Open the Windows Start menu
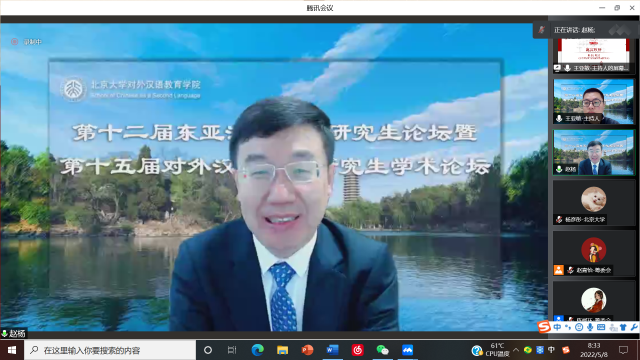Screen dimensions: 640x360 [x=12, y=350]
